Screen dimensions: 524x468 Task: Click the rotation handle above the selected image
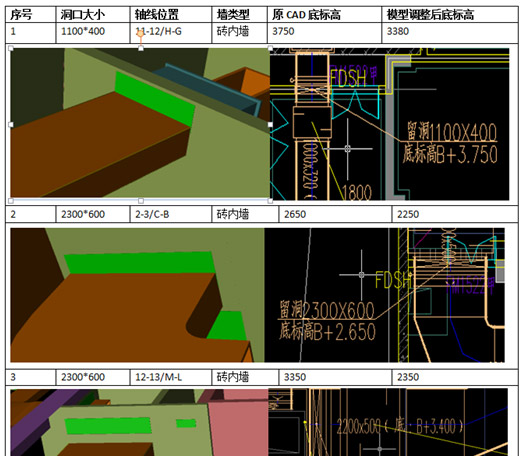[x=141, y=33]
